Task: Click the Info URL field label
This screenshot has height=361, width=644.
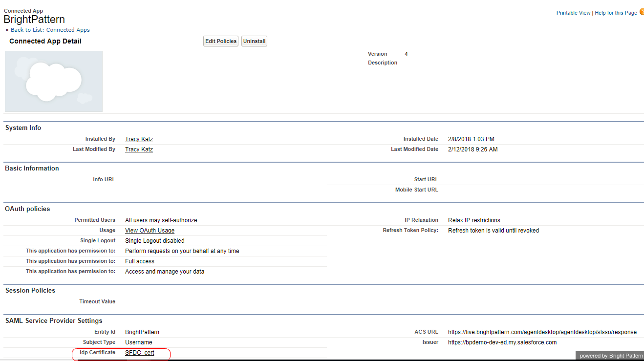Action: 104,179
